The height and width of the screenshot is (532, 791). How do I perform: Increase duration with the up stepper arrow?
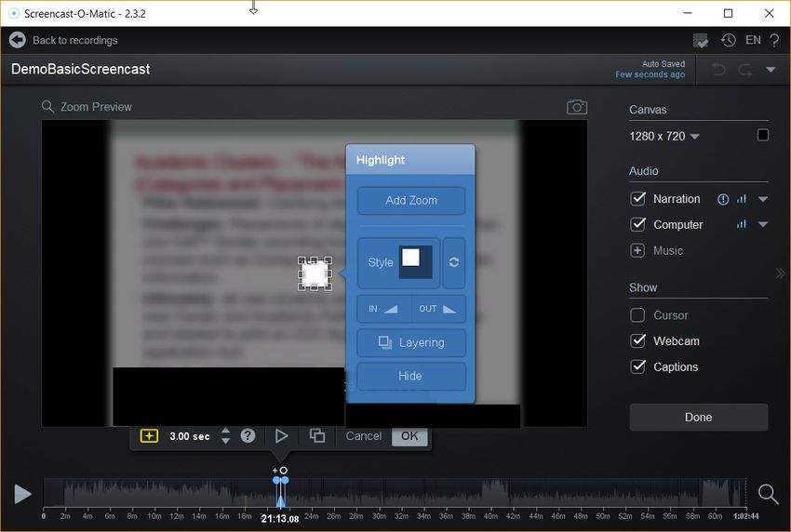pyautogui.click(x=225, y=432)
